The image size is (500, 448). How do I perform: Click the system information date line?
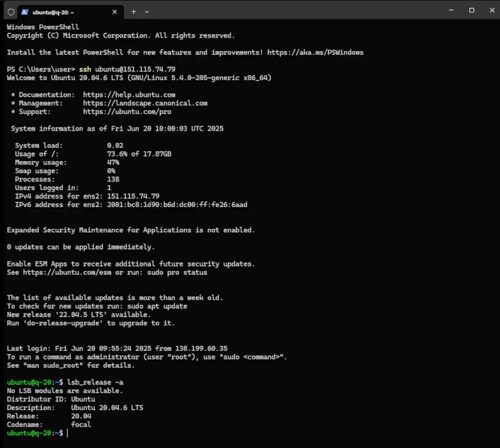(x=117, y=128)
